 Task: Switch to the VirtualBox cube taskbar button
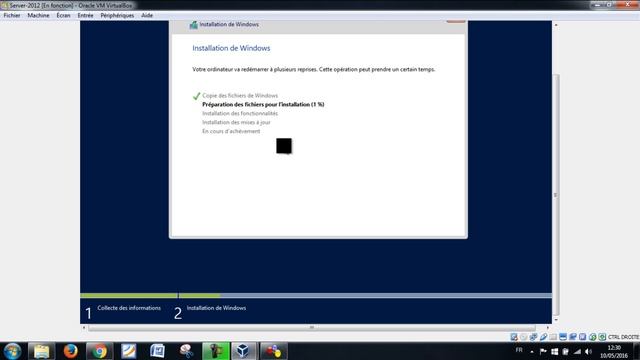[244, 351]
